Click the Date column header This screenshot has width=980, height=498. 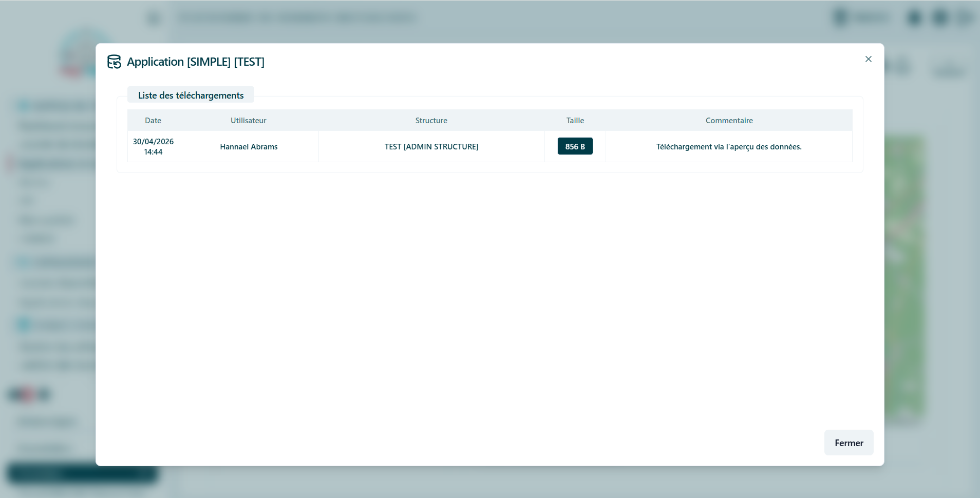point(153,120)
